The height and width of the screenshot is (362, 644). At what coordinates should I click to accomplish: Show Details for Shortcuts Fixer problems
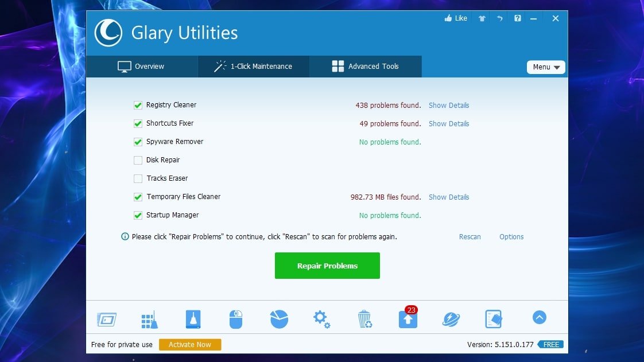point(449,123)
